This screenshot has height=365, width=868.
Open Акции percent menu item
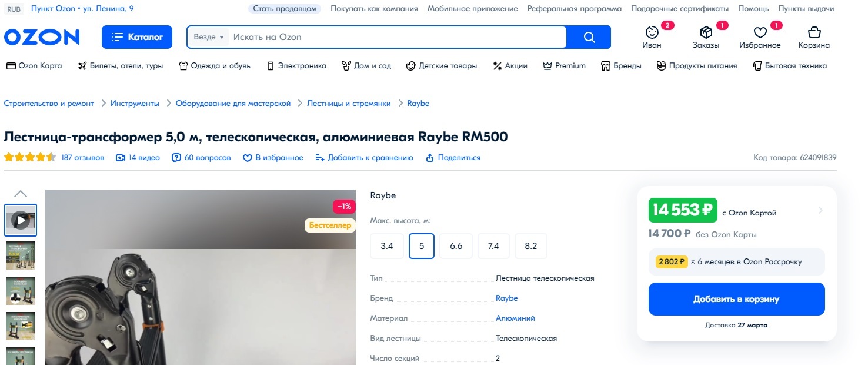tap(510, 66)
